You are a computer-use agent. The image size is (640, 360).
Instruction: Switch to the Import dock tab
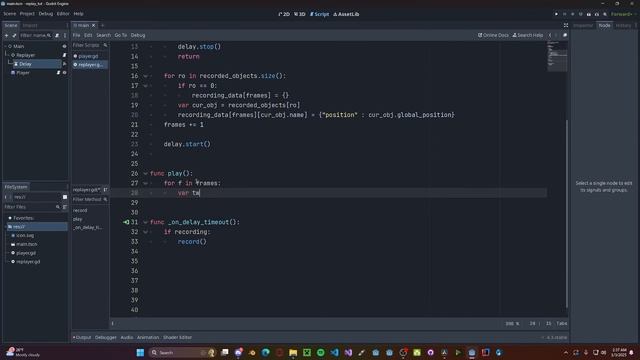pyautogui.click(x=30, y=25)
